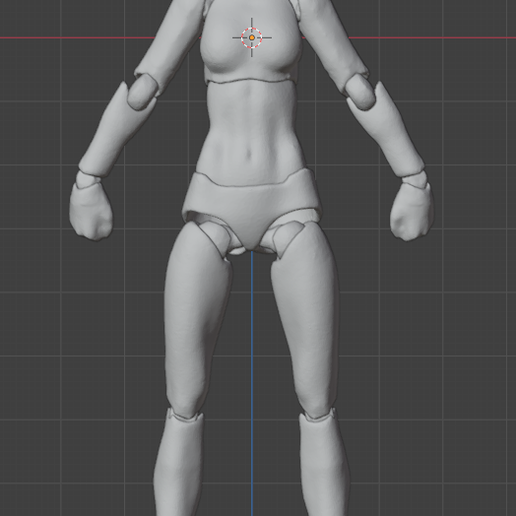Image resolution: width=516 pixels, height=516 pixels.
Task: Click the elbow joint ball on the right arm
Action: coord(360,92)
